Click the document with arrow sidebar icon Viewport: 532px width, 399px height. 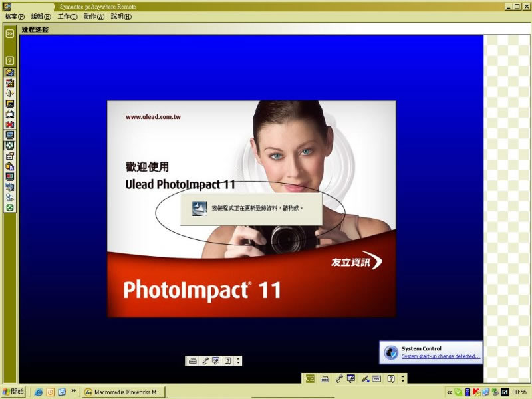[10, 93]
